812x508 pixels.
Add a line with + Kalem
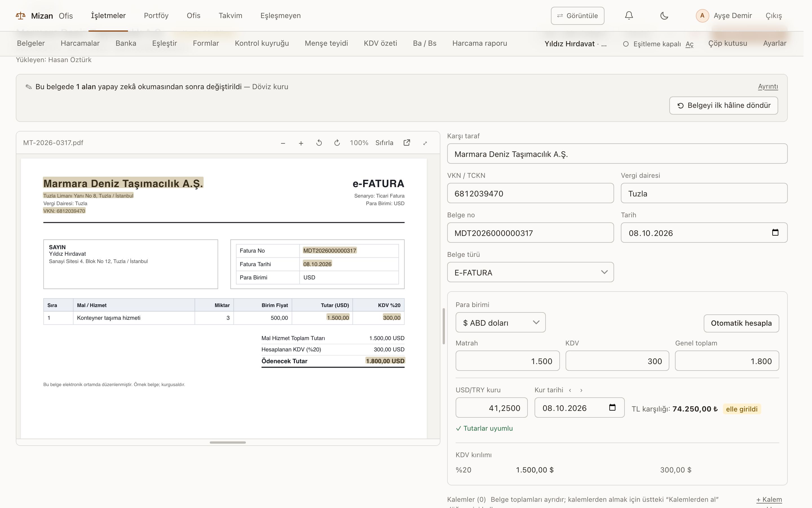pyautogui.click(x=769, y=500)
